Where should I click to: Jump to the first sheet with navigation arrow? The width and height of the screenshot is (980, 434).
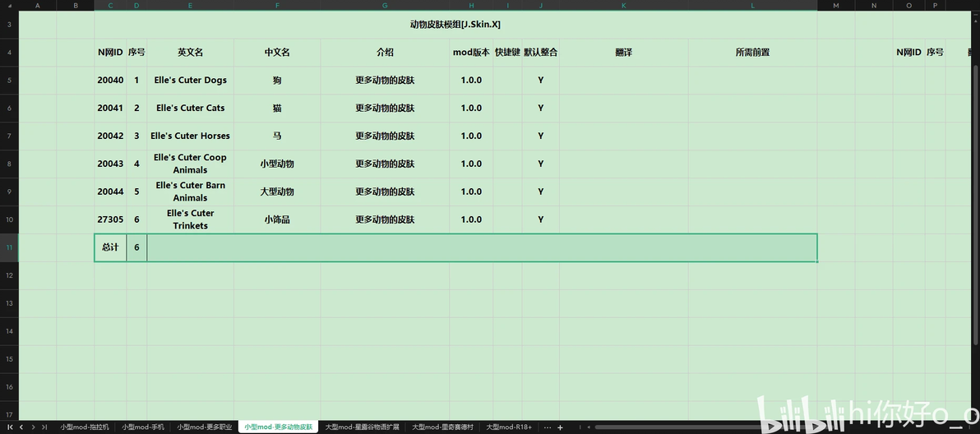click(11, 427)
